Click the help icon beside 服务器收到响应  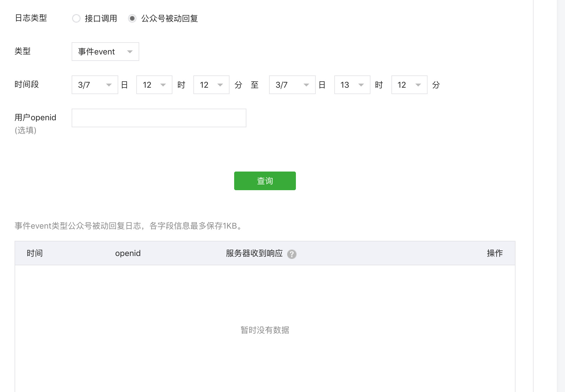(292, 254)
